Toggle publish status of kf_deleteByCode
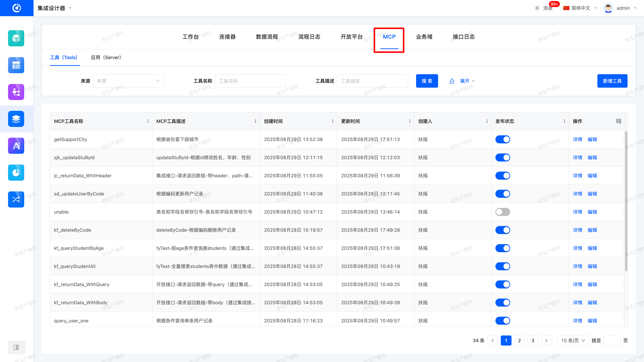 [x=502, y=230]
